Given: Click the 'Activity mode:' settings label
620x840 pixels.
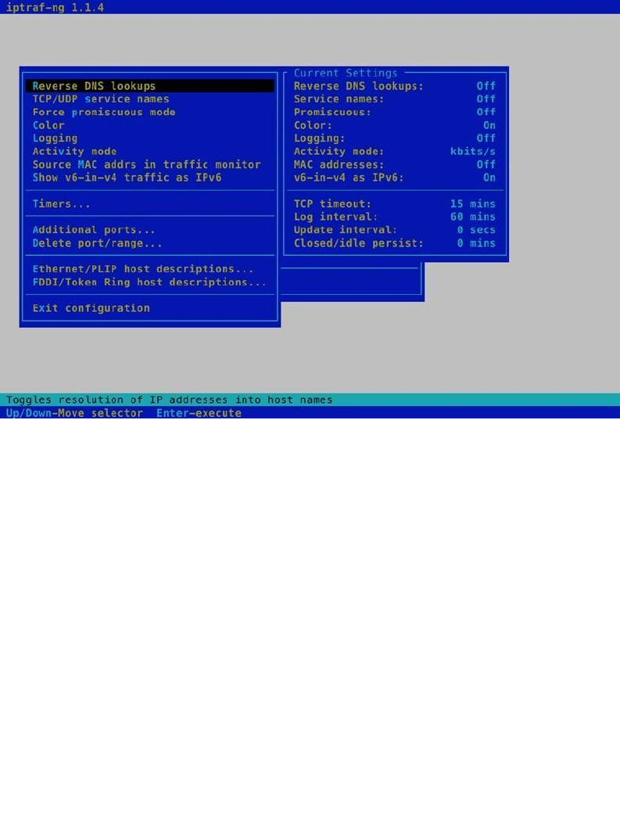Looking at the screenshot, I should pos(339,151).
